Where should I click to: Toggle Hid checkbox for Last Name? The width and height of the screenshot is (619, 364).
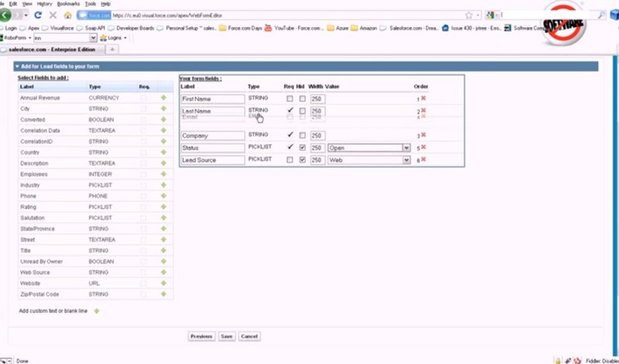click(x=303, y=111)
